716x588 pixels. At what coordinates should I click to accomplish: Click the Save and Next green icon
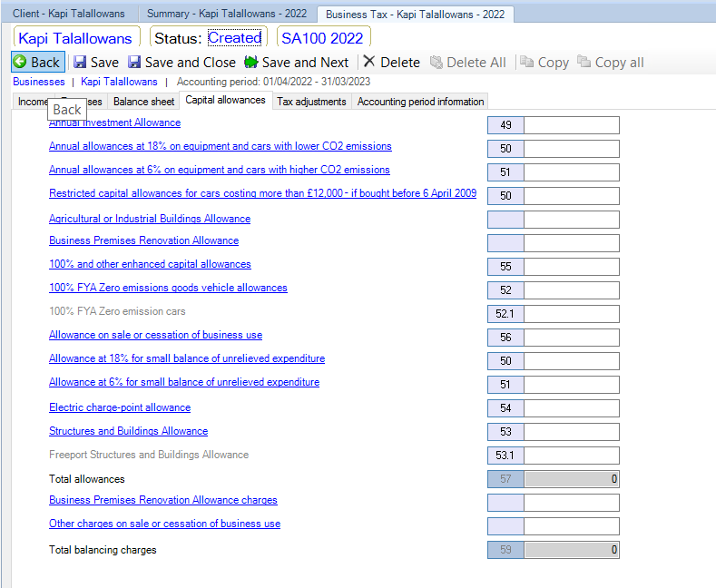pos(250,62)
